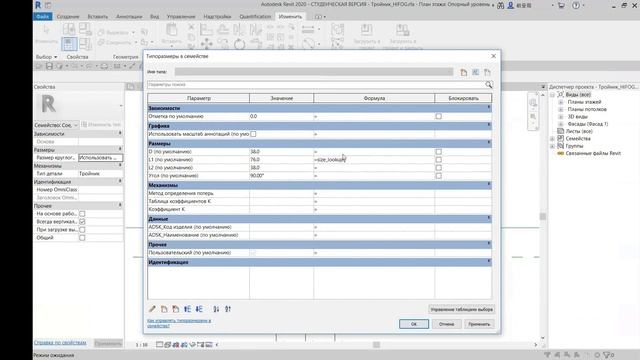Click the New Type icon beside type name
Image resolution: width=640 pixels, height=360 pixels.
(464, 72)
